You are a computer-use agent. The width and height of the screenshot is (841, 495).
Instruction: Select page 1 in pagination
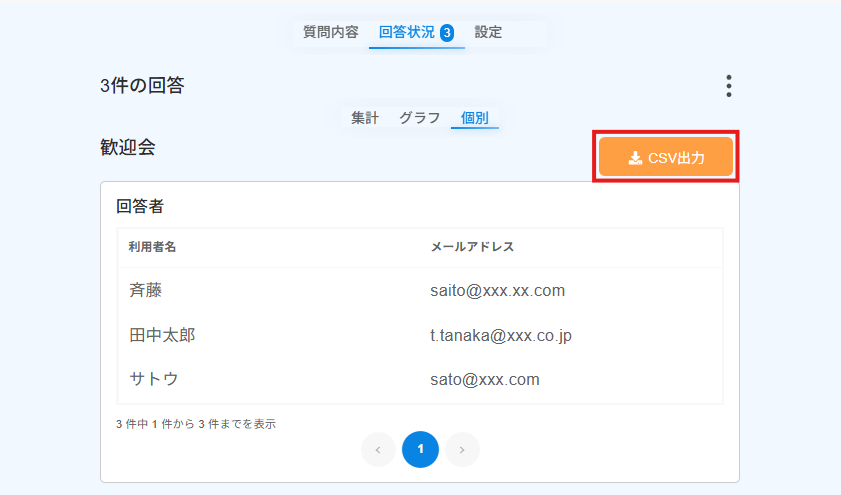pos(420,449)
